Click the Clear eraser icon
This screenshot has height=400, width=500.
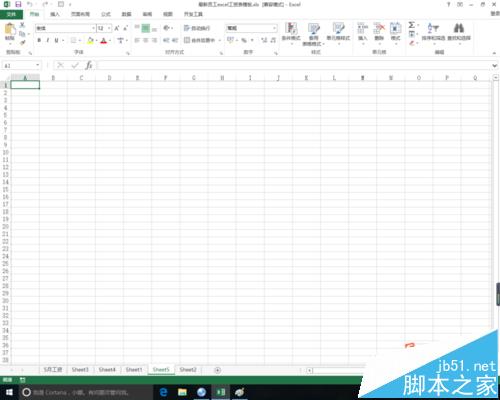[412, 43]
